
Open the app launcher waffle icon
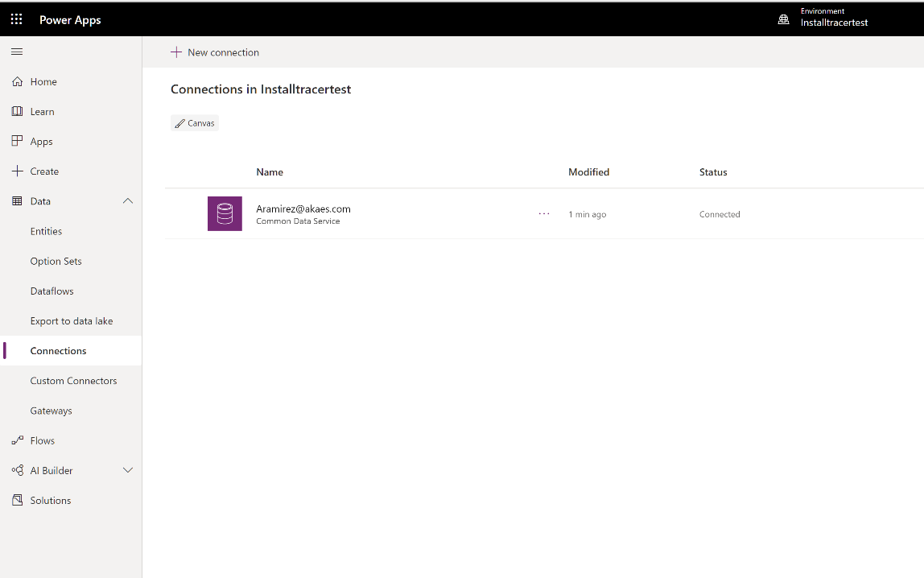[x=16, y=19]
